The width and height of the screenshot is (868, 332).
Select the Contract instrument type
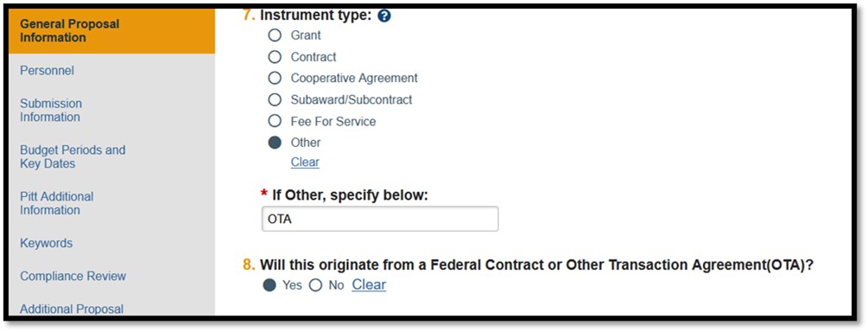tap(275, 57)
